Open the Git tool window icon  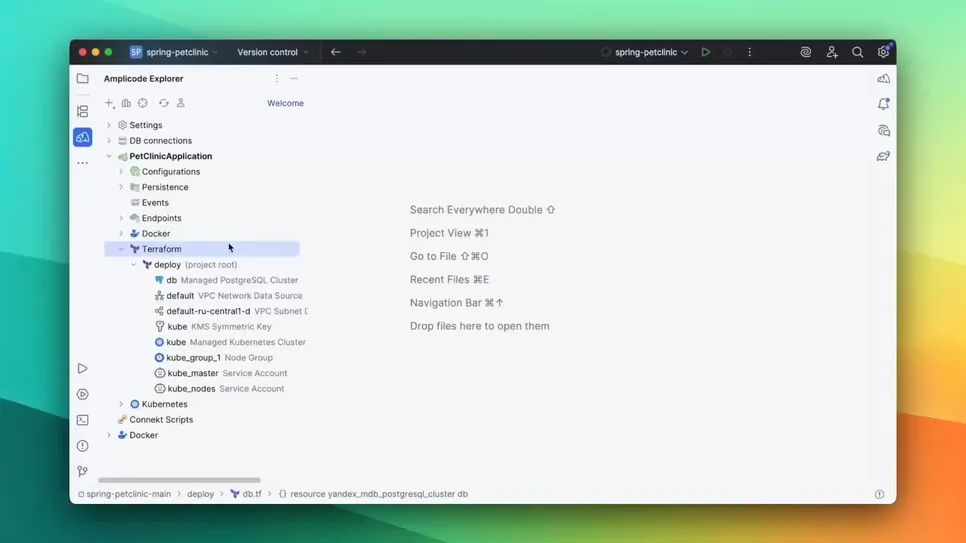click(82, 471)
